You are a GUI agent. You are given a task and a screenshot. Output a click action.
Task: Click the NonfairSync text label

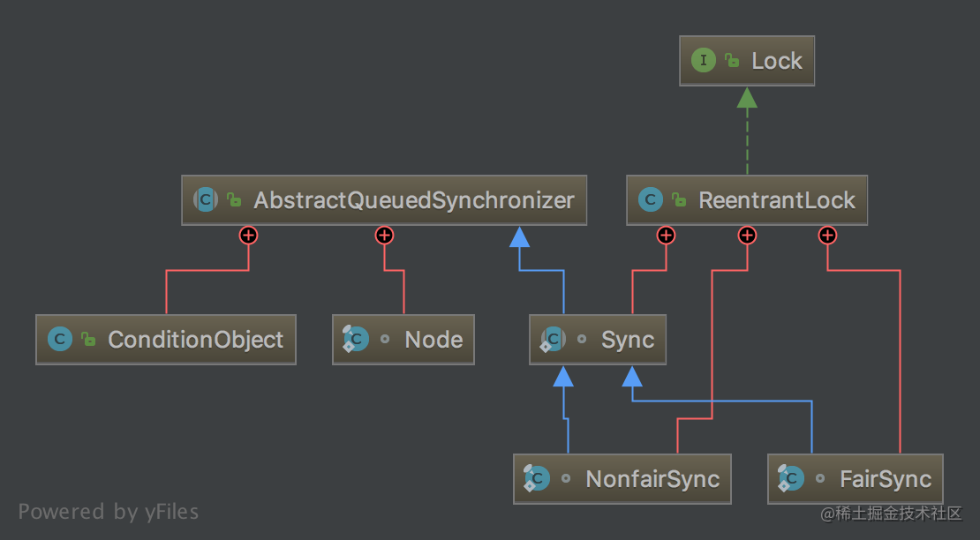tap(652, 479)
